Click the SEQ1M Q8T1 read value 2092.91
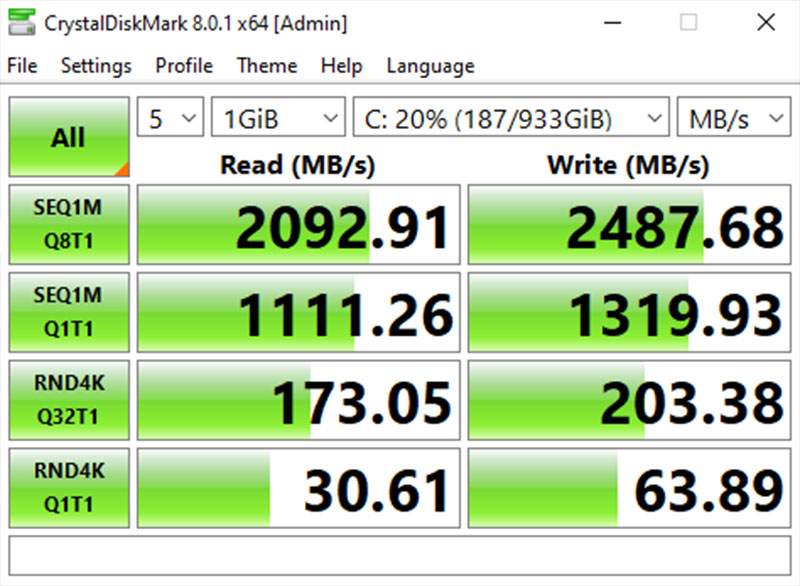Viewport: 800px width, 586px height. pos(298,224)
